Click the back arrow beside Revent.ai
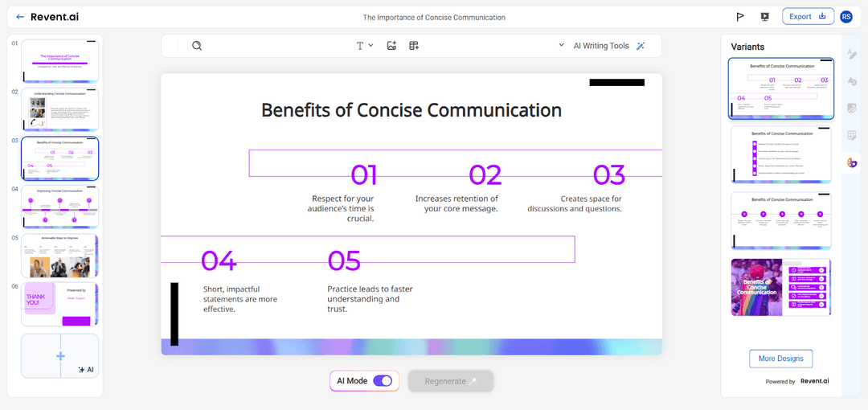 point(20,17)
